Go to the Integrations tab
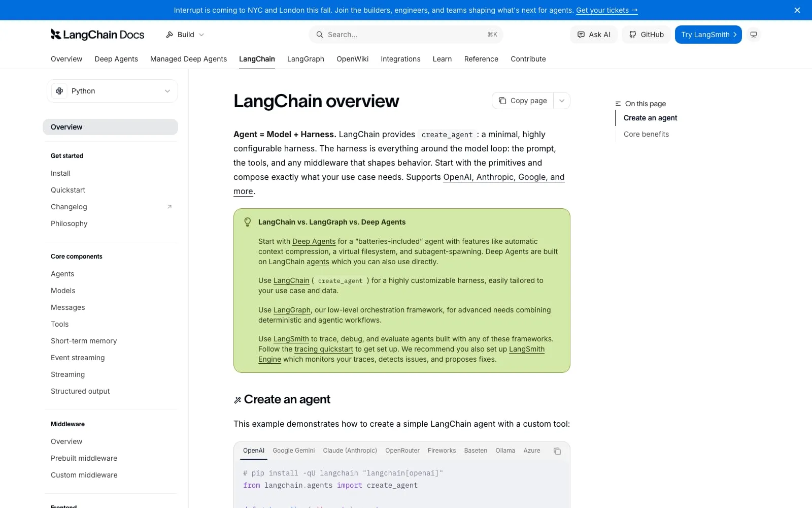Screen dimensions: 812x508 pyautogui.click(x=400, y=59)
